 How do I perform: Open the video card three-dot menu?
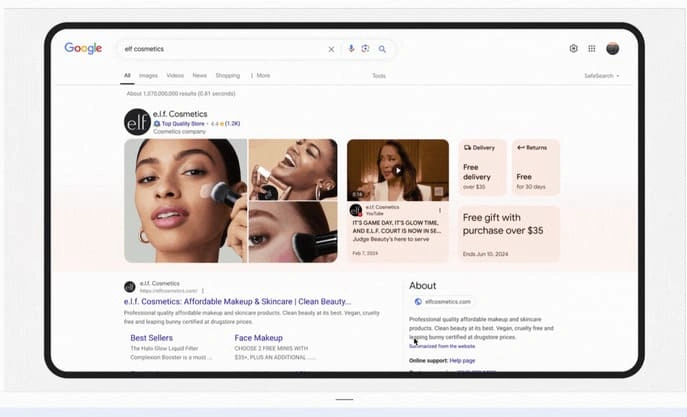(x=440, y=211)
